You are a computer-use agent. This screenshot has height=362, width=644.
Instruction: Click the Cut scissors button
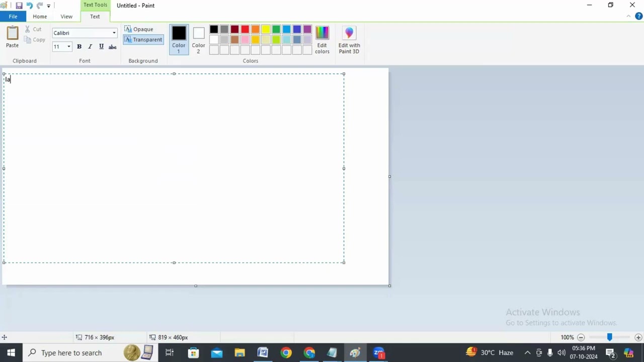tap(33, 29)
